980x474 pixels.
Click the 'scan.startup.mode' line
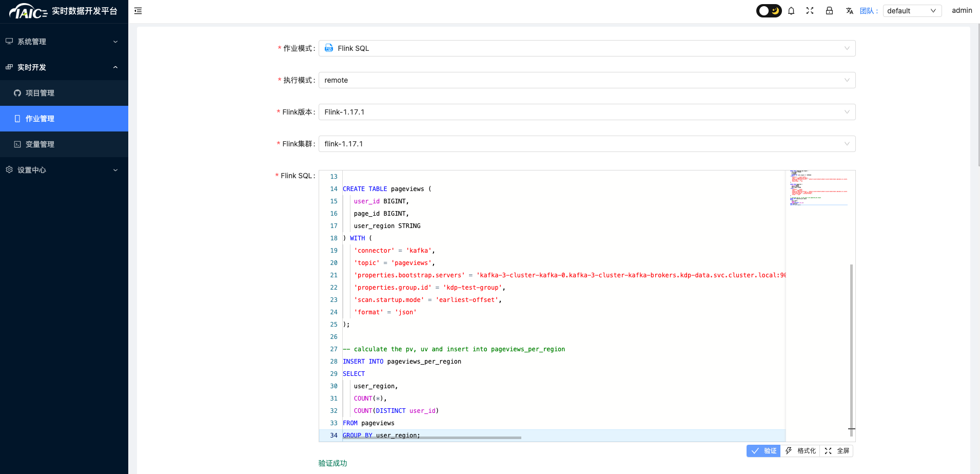point(427,300)
